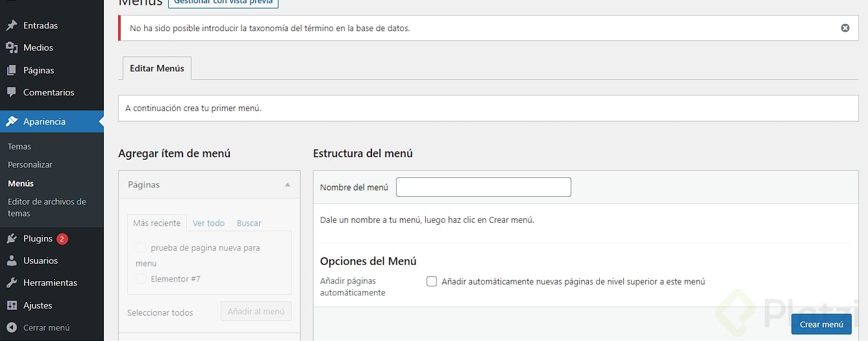868x341 pixels.
Task: Focus the Nombre del menú field
Action: [x=483, y=187]
